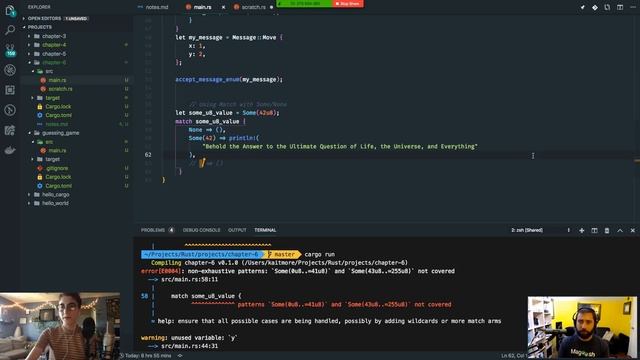The height and width of the screenshot is (360, 640).
Task: Click src/main.rs:58:11 link in terminal
Action: pos(189,280)
